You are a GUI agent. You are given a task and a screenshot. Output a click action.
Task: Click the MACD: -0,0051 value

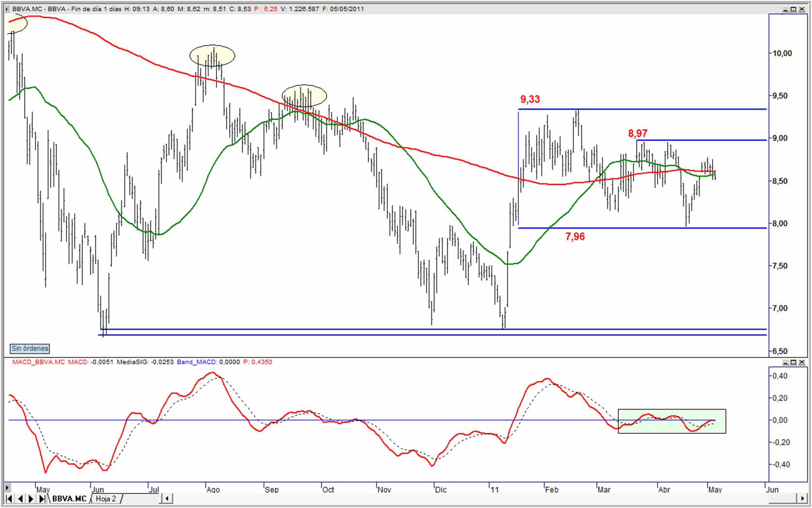91,362
